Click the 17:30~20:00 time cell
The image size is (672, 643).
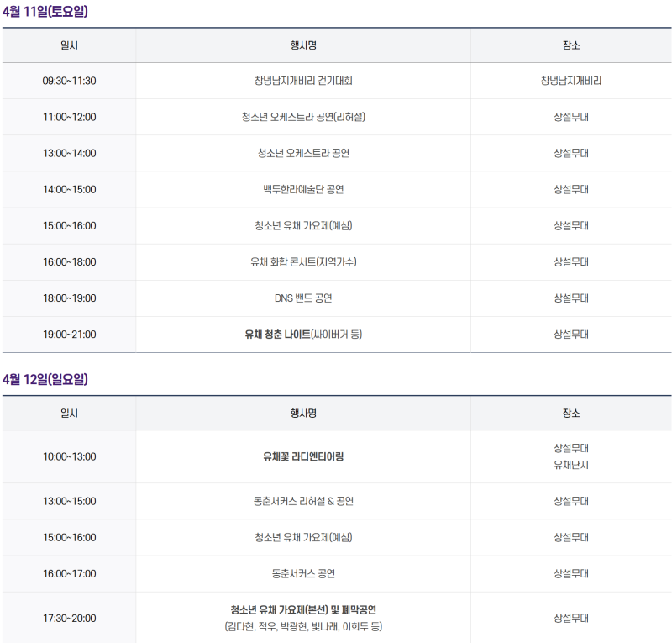coord(70,619)
